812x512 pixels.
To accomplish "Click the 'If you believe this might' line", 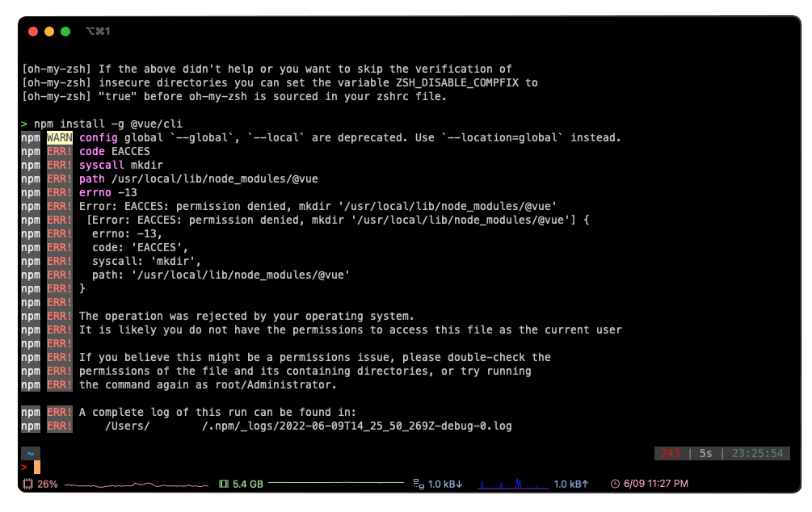I will click(315, 357).
